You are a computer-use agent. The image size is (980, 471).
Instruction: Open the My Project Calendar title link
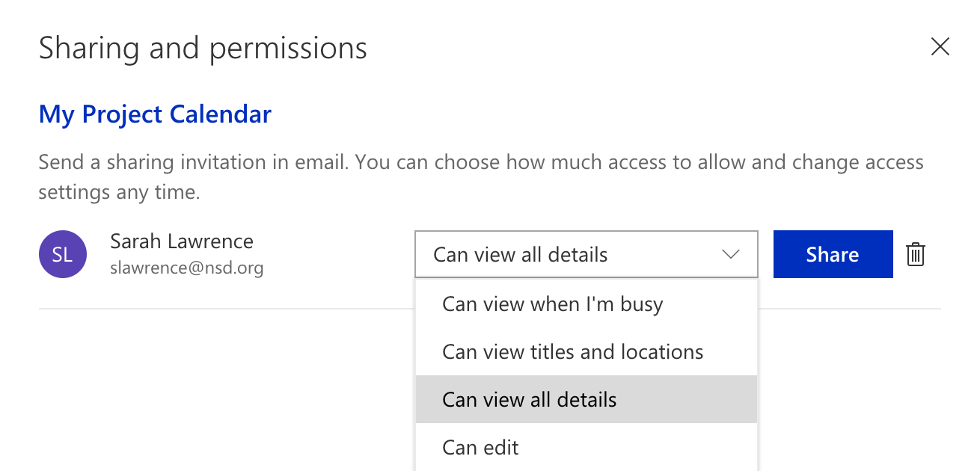click(x=155, y=114)
